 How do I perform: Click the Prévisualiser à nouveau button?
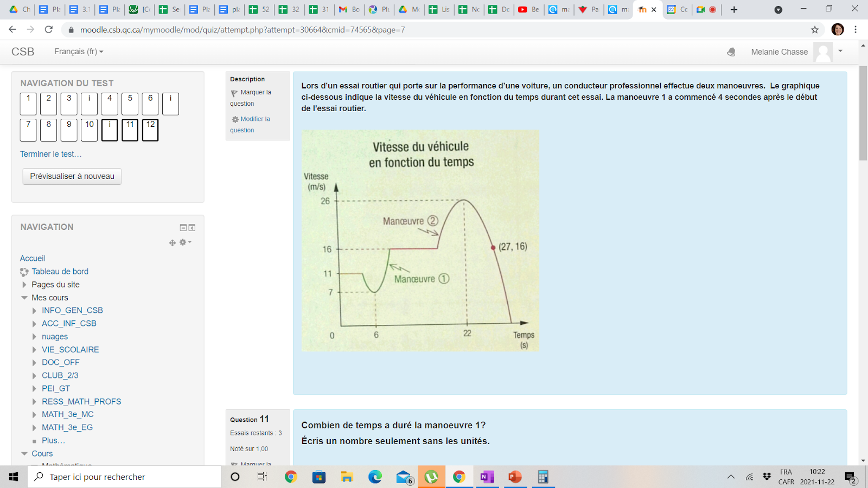[72, 176]
